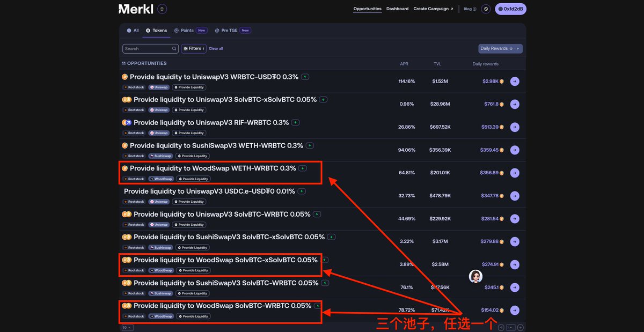Click lightning badge on SushiSwapV3 WETH-WRBTC row
This screenshot has height=332, width=644.
tap(310, 145)
